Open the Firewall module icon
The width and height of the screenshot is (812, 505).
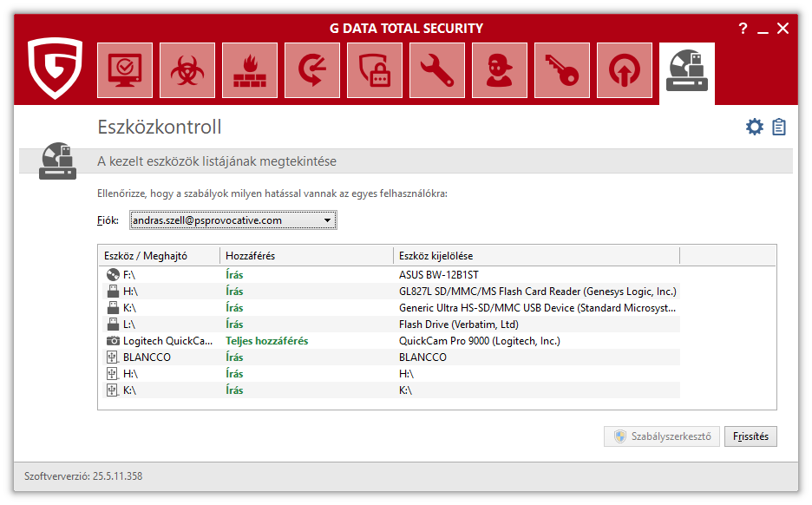250,70
